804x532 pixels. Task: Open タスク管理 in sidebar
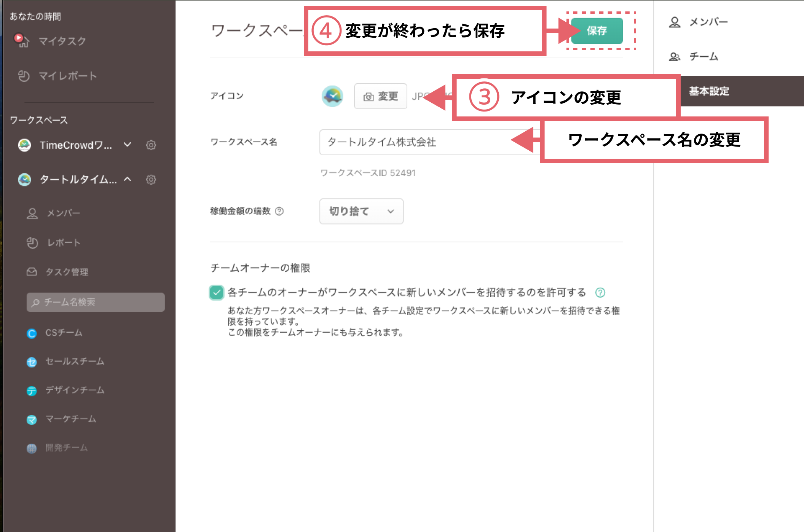67,272
